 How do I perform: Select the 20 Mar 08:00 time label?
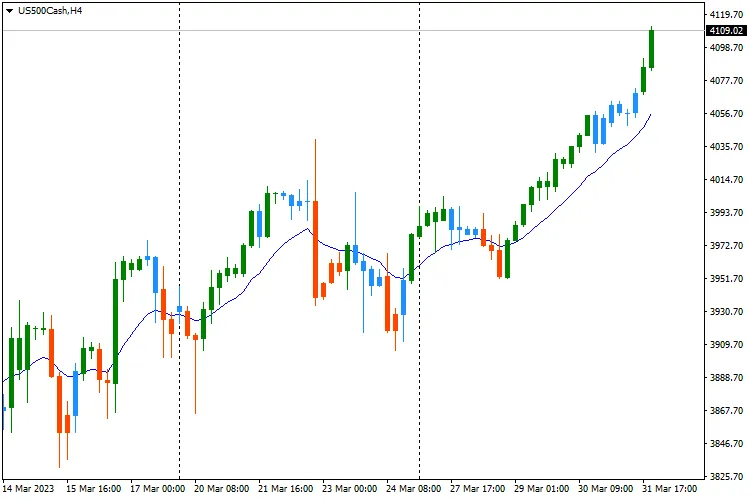point(221,490)
